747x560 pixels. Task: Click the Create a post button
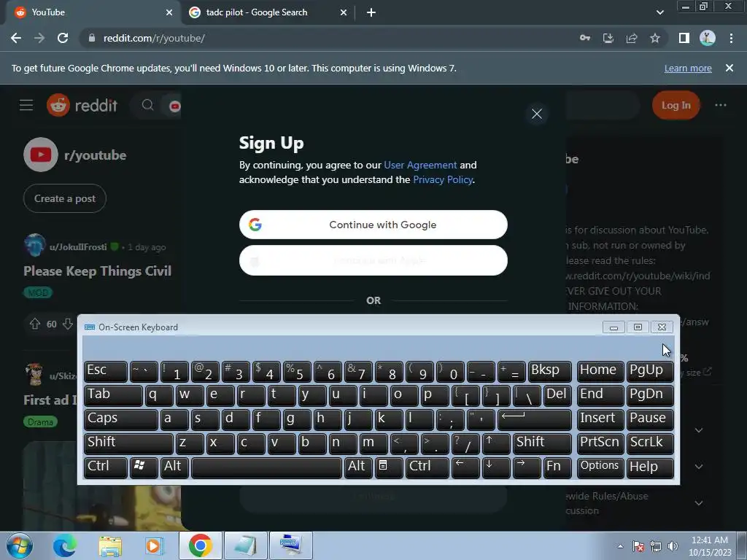(x=65, y=198)
